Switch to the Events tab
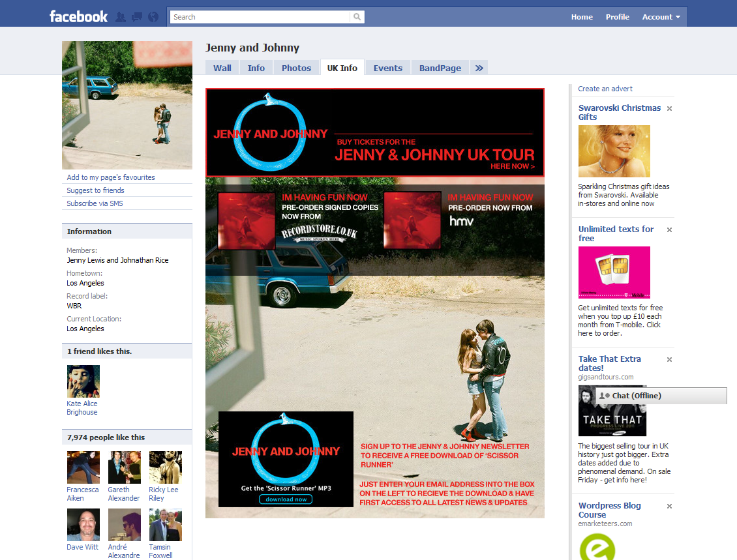This screenshot has height=560, width=737. (388, 68)
